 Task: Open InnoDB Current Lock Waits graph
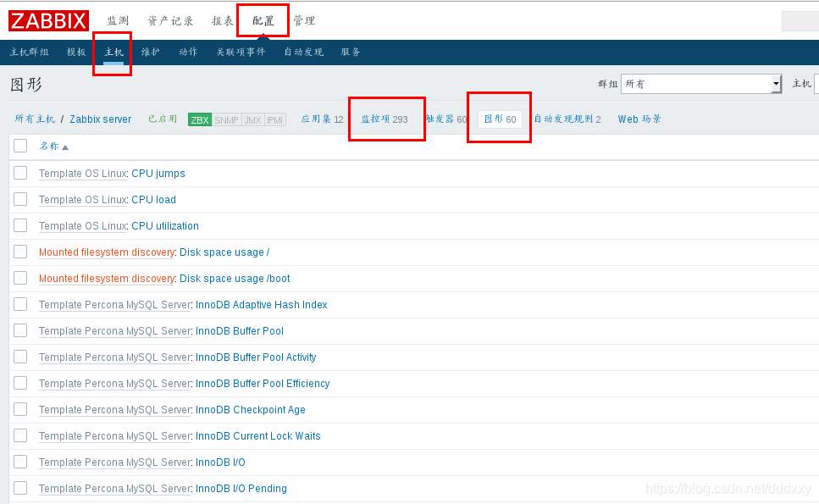point(258,436)
